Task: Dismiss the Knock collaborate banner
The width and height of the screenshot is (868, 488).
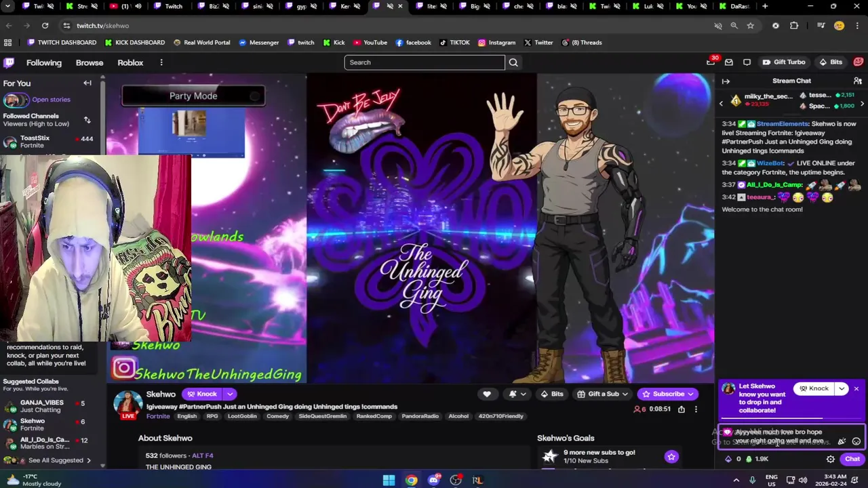Action: (x=856, y=389)
